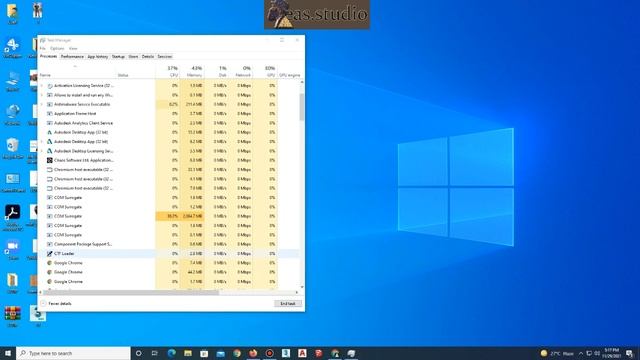Open the View menu
This screenshot has width=640, height=360.
pos(73,49)
